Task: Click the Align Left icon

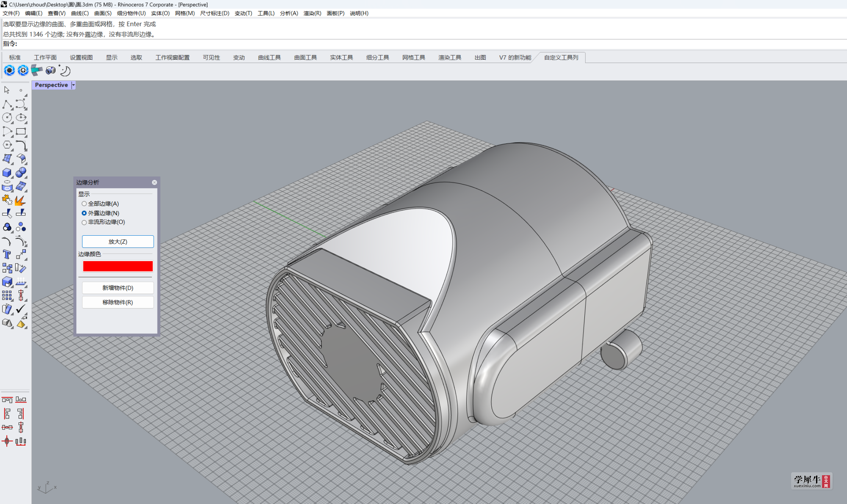Action: point(7,413)
